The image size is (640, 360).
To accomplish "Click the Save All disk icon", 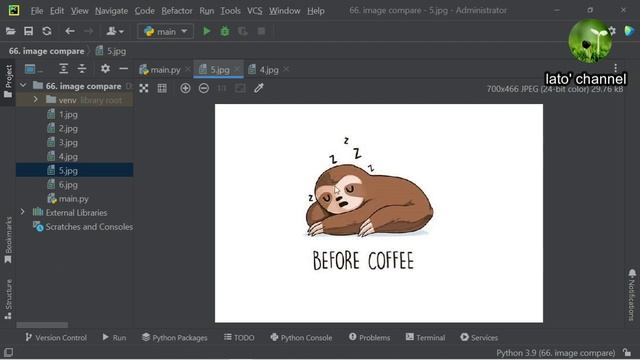I will click(x=28, y=31).
